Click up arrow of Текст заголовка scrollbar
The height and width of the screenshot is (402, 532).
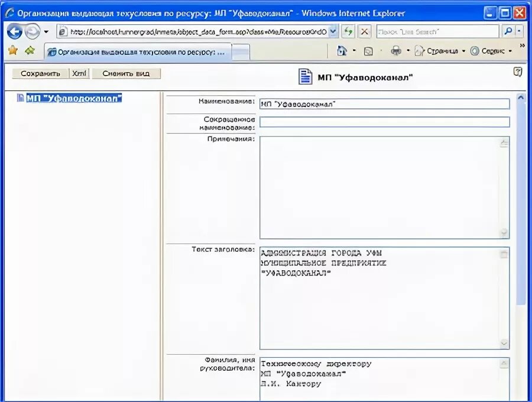[x=504, y=254]
